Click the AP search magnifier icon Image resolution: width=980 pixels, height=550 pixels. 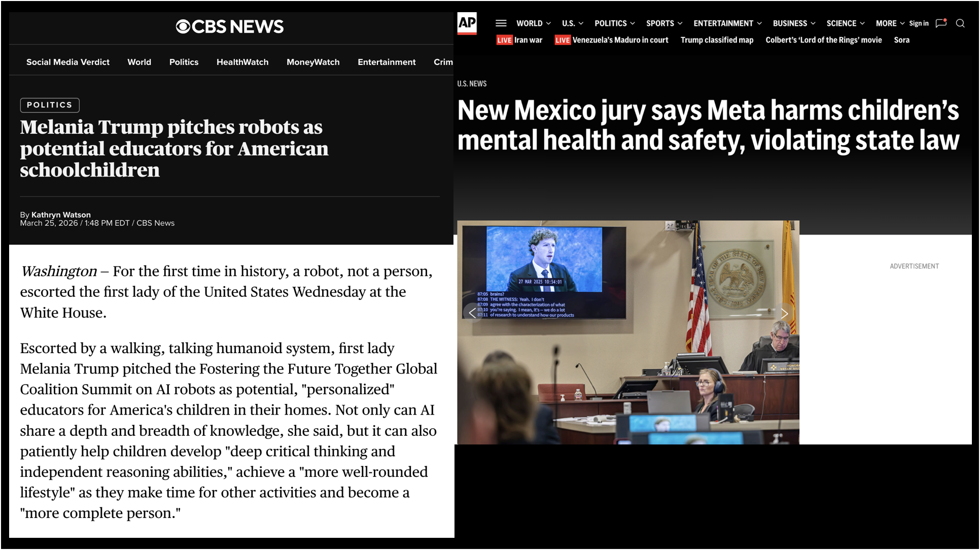(960, 23)
